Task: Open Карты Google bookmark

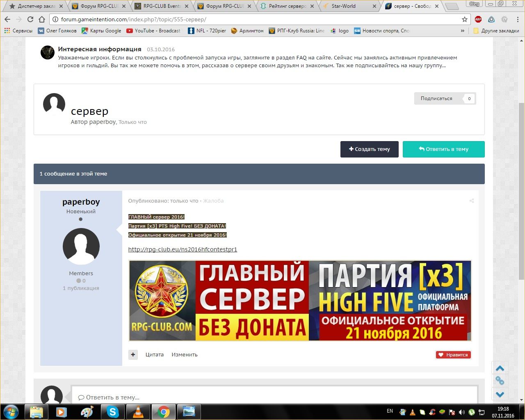Action: (x=101, y=31)
